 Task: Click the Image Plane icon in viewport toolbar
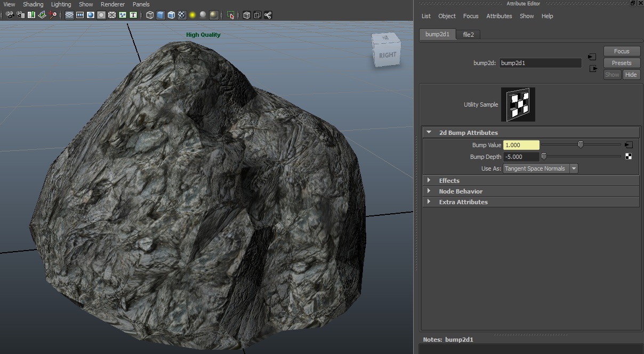pyautogui.click(x=42, y=15)
